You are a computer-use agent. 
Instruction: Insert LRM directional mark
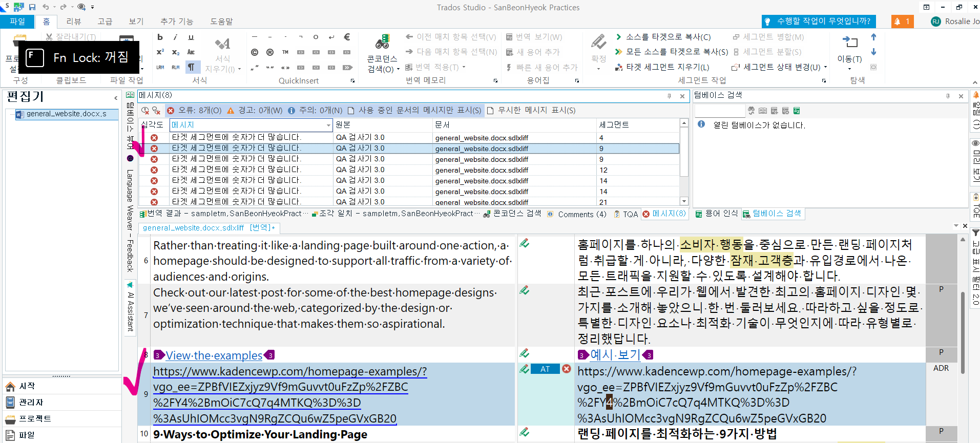click(160, 67)
